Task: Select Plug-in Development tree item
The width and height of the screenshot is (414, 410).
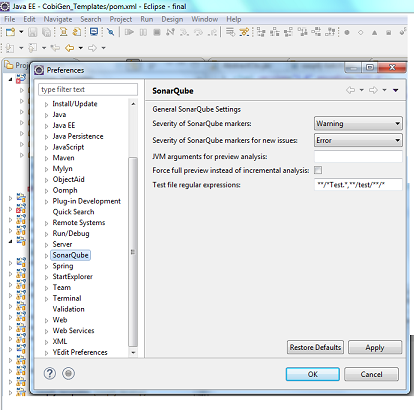Action: 87,201
